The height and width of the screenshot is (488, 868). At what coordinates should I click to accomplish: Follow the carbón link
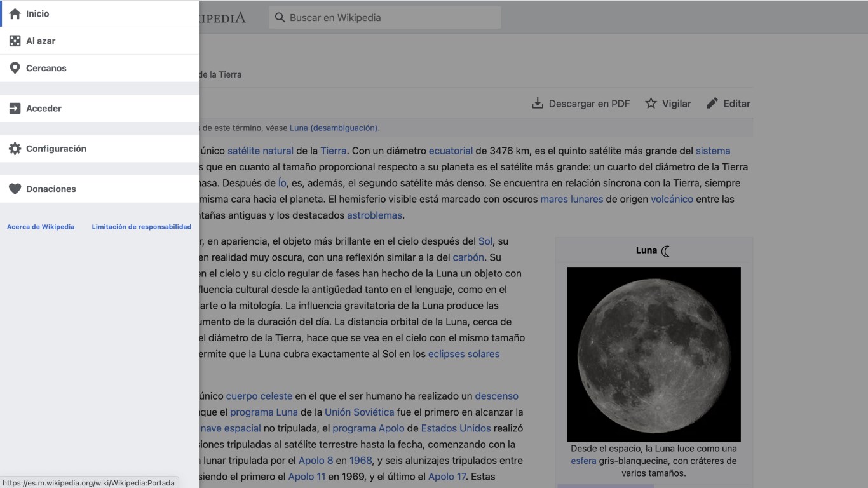468,257
